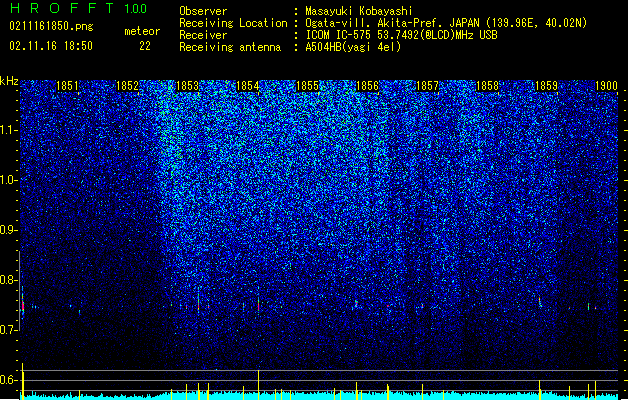Screen dimensions: 629x400
Task: Click the kHz axis unit label
Action: tap(9, 81)
